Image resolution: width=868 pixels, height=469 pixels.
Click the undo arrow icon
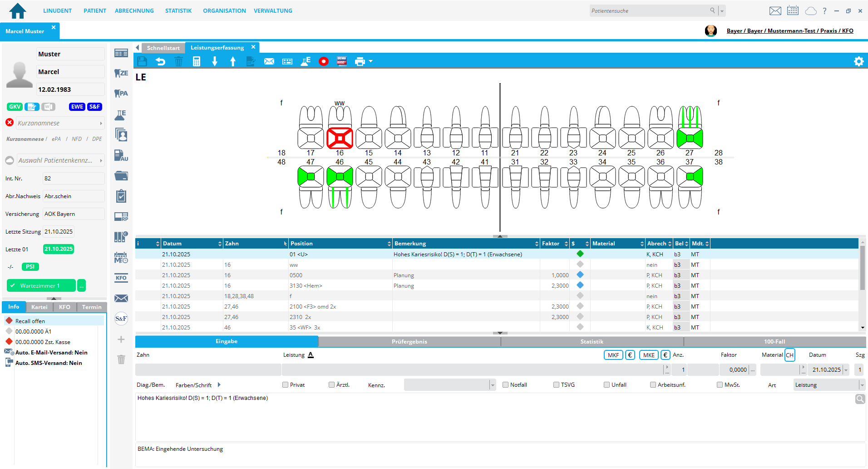(x=160, y=61)
